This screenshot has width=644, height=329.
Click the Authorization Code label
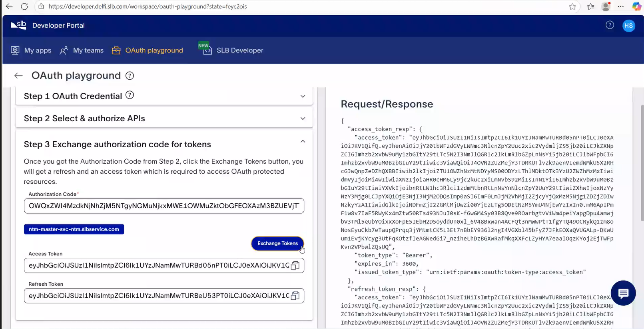[53, 194]
